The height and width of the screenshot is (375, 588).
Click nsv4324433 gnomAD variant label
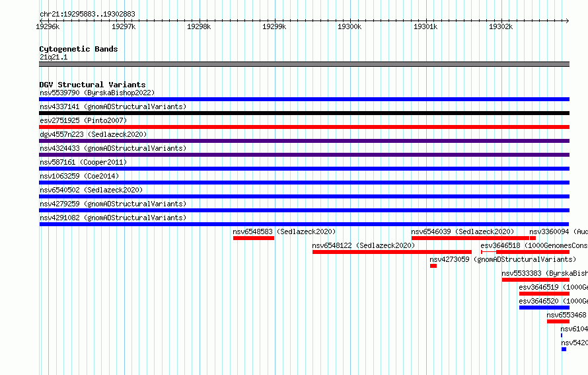pyautogui.click(x=113, y=148)
